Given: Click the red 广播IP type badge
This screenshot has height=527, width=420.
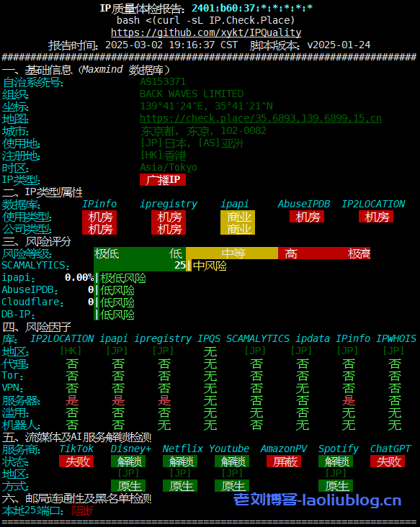Looking at the screenshot, I should point(163,179).
